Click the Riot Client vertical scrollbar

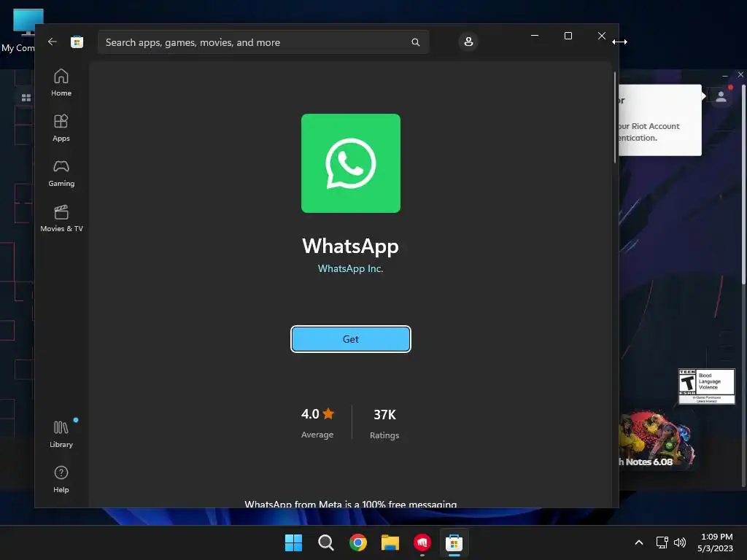(744, 186)
